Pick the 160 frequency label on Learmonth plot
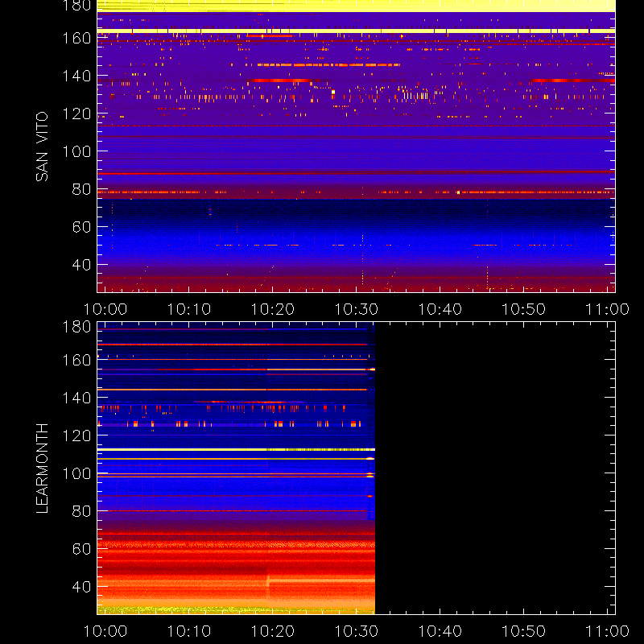This screenshot has height=644, width=644. (x=76, y=360)
